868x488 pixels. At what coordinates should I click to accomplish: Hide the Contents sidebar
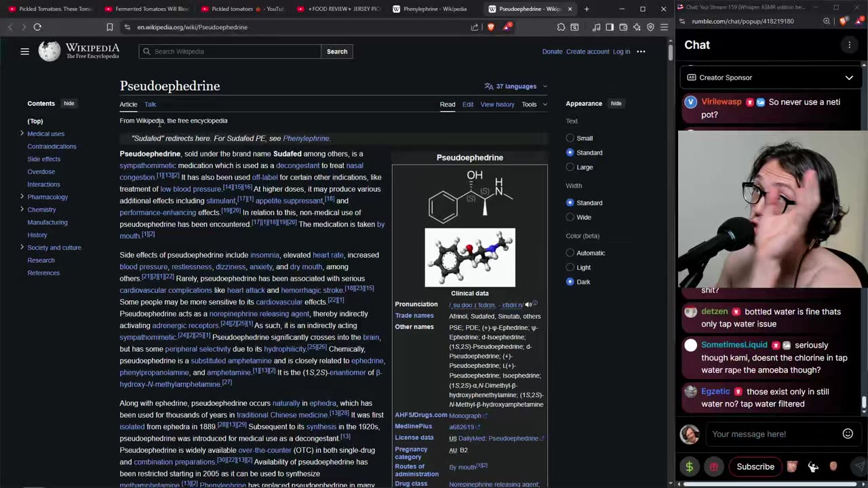click(68, 104)
